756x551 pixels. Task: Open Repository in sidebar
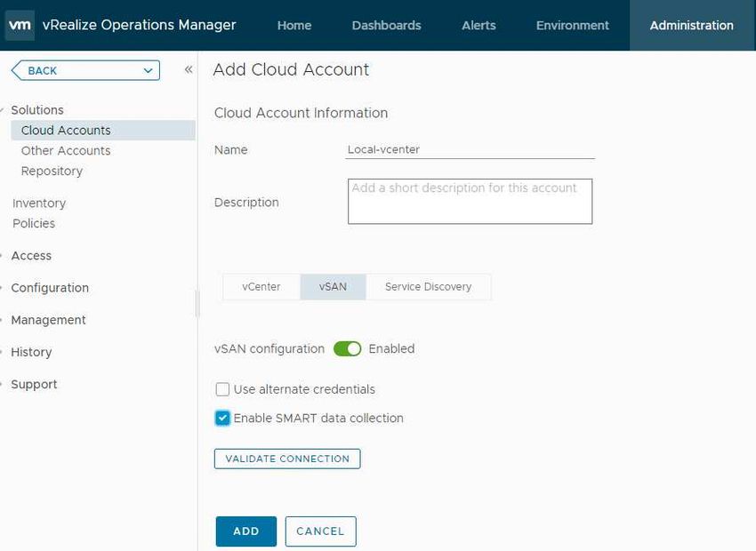click(52, 171)
